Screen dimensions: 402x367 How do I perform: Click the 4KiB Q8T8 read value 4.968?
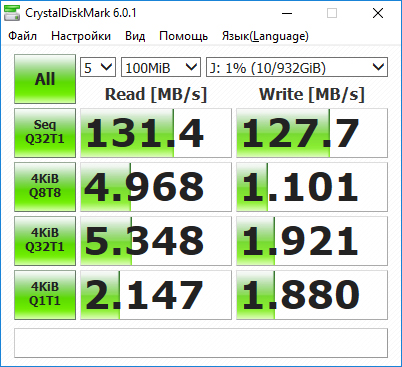tap(156, 187)
